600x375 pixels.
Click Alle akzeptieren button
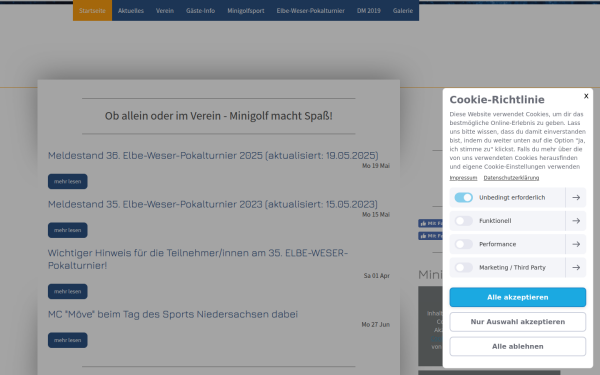pyautogui.click(x=517, y=297)
